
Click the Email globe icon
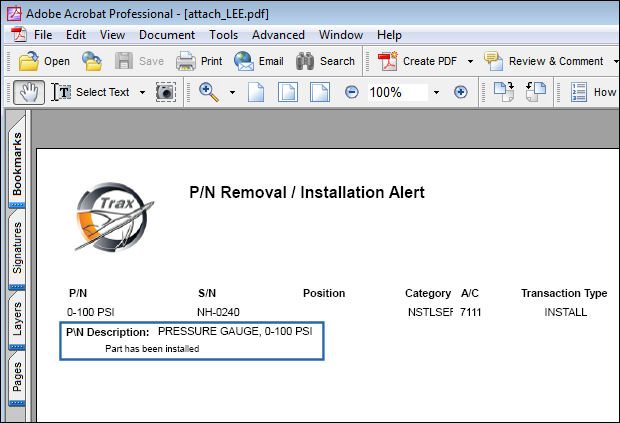click(244, 61)
